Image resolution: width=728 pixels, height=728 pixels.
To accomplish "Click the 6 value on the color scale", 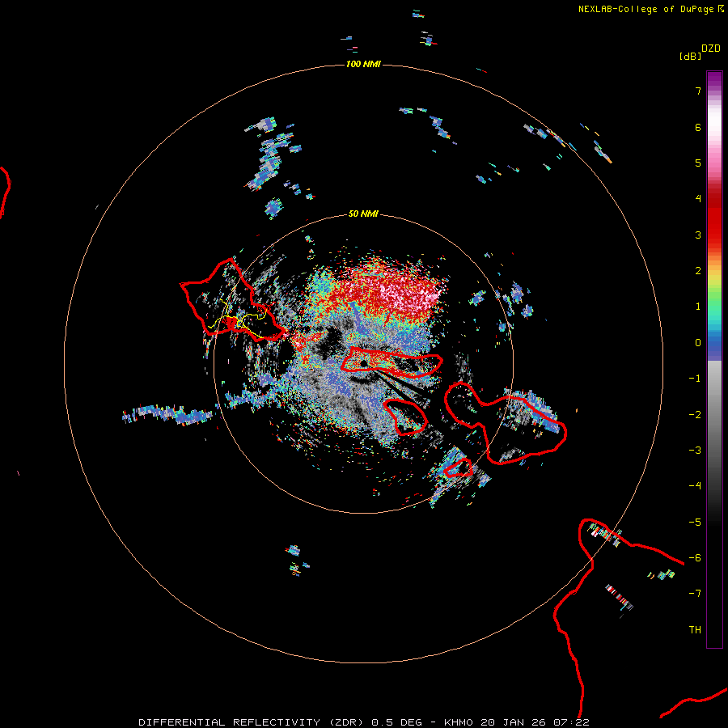I will pyautogui.click(x=698, y=127).
